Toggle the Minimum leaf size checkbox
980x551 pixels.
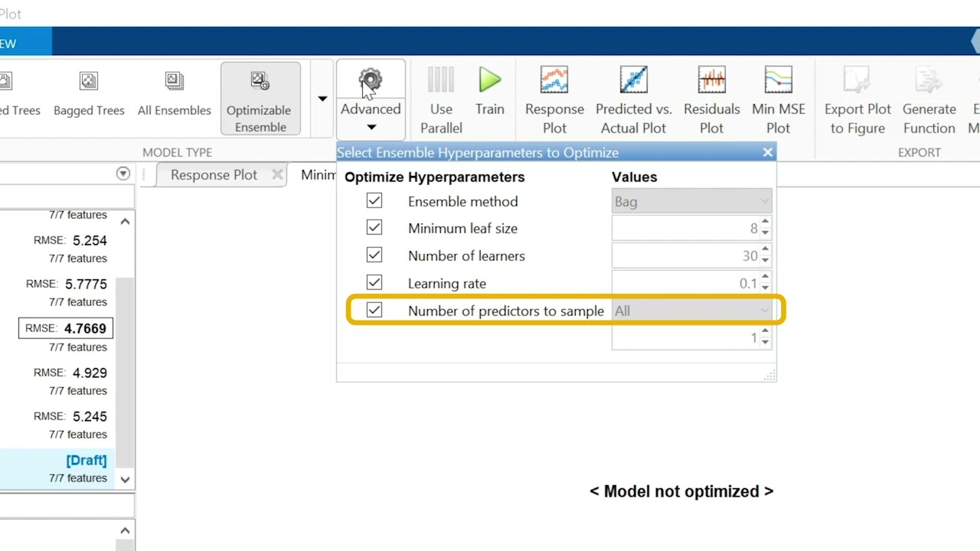pyautogui.click(x=374, y=228)
